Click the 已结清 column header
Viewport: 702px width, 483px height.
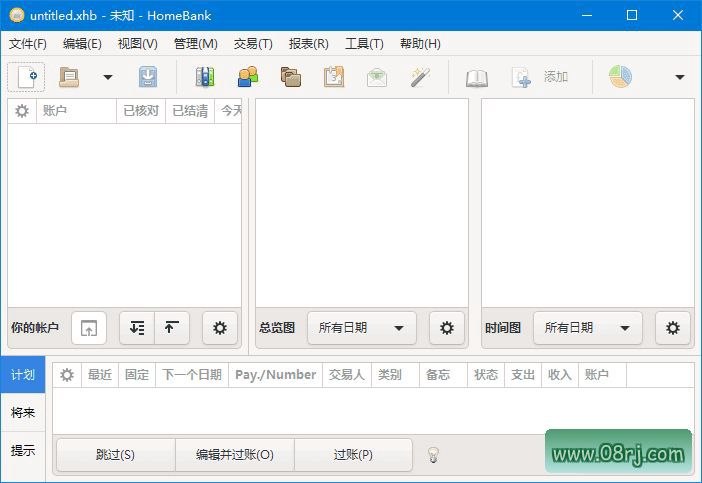coord(190,111)
